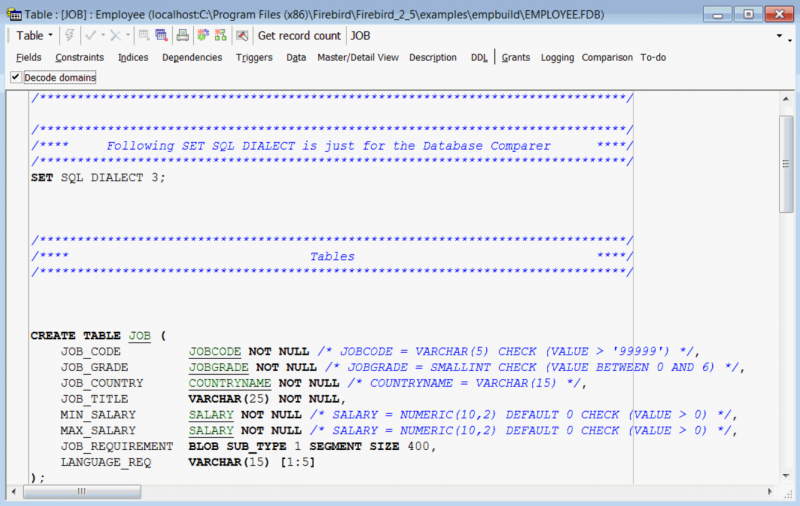Open the Indices tab
Viewport: 800px width, 506px height.
[x=133, y=58]
